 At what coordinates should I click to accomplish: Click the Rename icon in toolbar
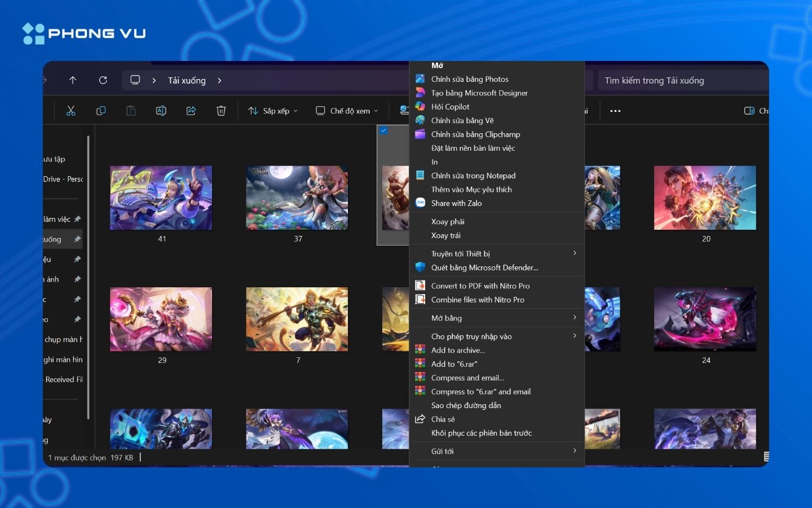pos(161,111)
